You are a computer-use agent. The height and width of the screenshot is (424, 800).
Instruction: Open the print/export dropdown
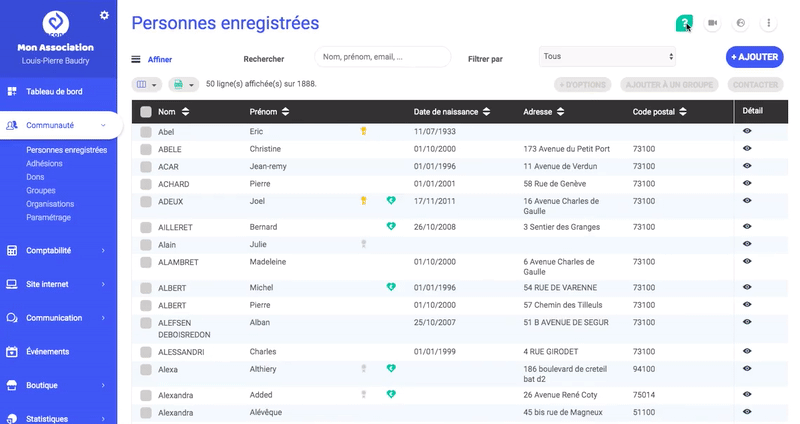184,84
